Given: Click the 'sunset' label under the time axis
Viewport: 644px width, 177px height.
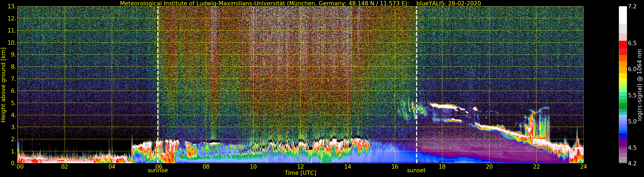Looking at the screenshot, I should [x=416, y=171].
